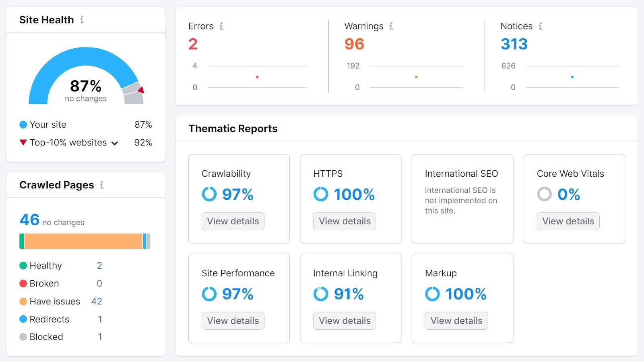Select the Markup progress ring icon
Image resolution: width=644 pixels, height=362 pixels.
click(432, 294)
